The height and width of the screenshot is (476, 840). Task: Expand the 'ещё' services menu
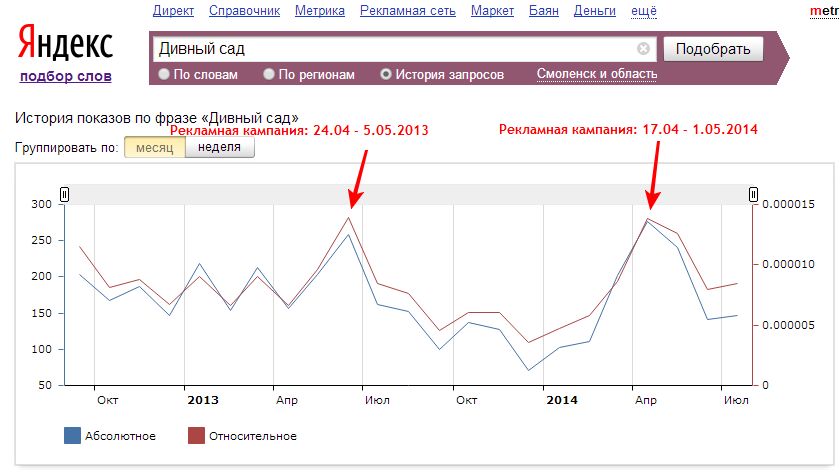pos(643,11)
